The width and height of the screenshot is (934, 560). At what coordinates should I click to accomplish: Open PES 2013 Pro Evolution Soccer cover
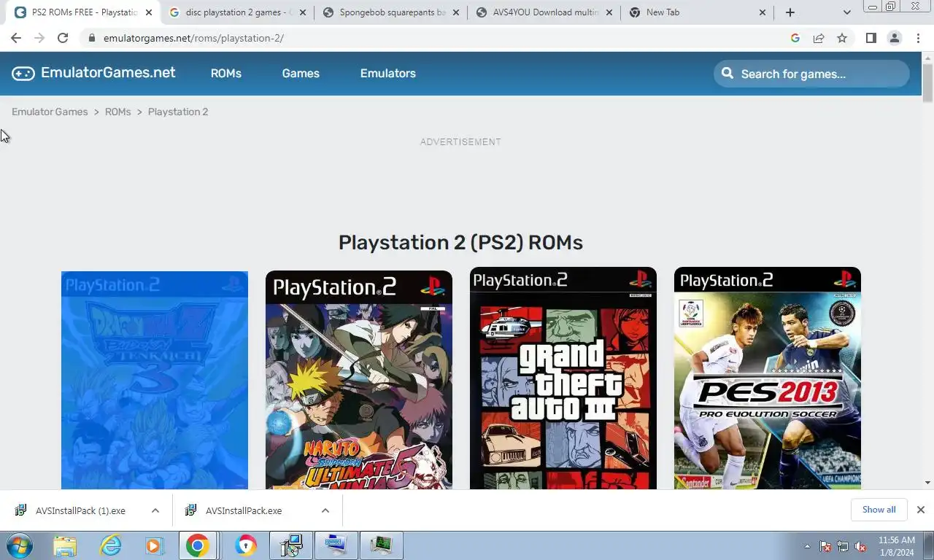pyautogui.click(x=768, y=378)
